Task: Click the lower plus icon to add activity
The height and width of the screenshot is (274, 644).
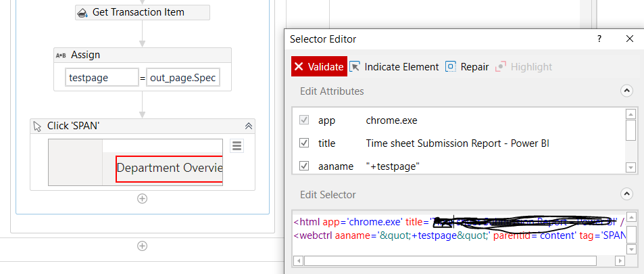Action: tap(142, 246)
